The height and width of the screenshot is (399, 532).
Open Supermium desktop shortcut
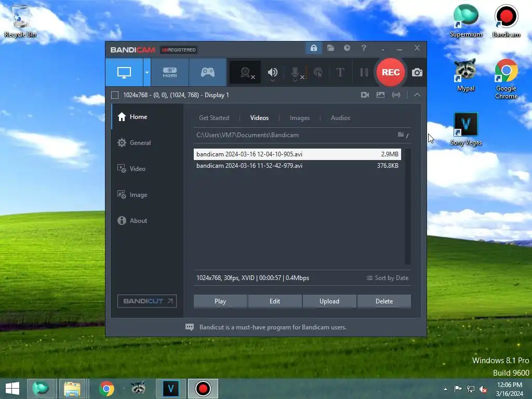tap(466, 21)
